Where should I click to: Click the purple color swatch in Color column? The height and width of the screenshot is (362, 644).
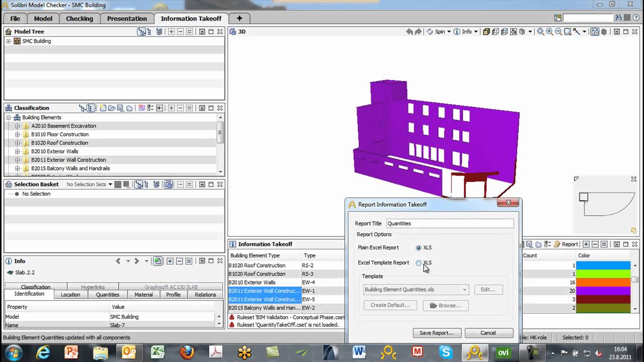(603, 291)
